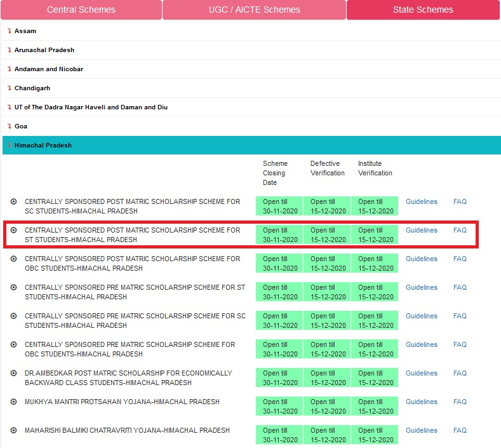
Task: Expand the Assam state section
Action: [25, 31]
